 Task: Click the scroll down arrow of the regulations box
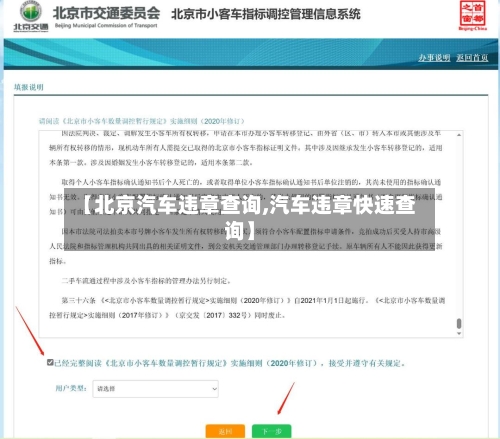pos(459,333)
